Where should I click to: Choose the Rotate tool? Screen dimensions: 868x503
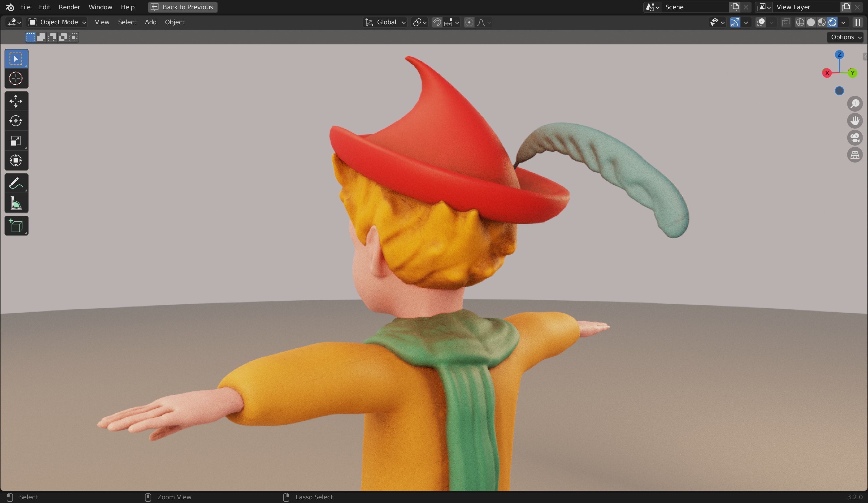click(x=16, y=121)
